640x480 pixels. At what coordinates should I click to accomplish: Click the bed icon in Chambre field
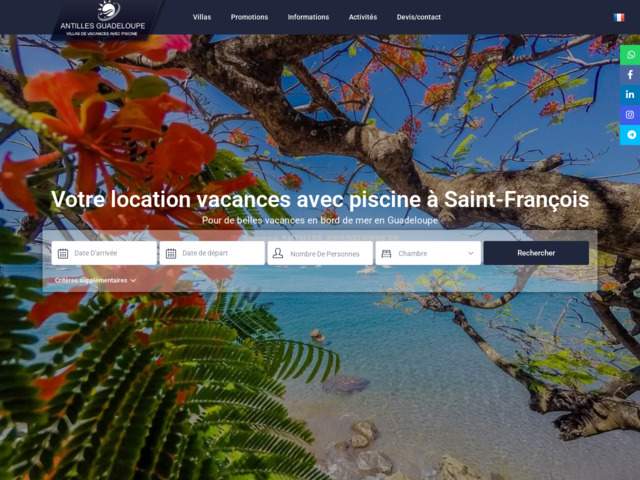click(x=386, y=253)
